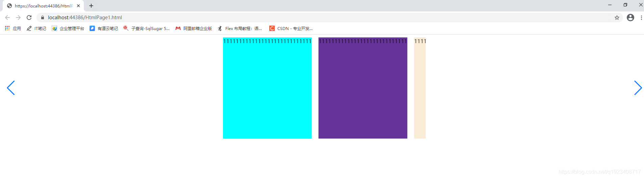Click the beige partially shown slide
The image size is (644, 178).
pos(420,88)
